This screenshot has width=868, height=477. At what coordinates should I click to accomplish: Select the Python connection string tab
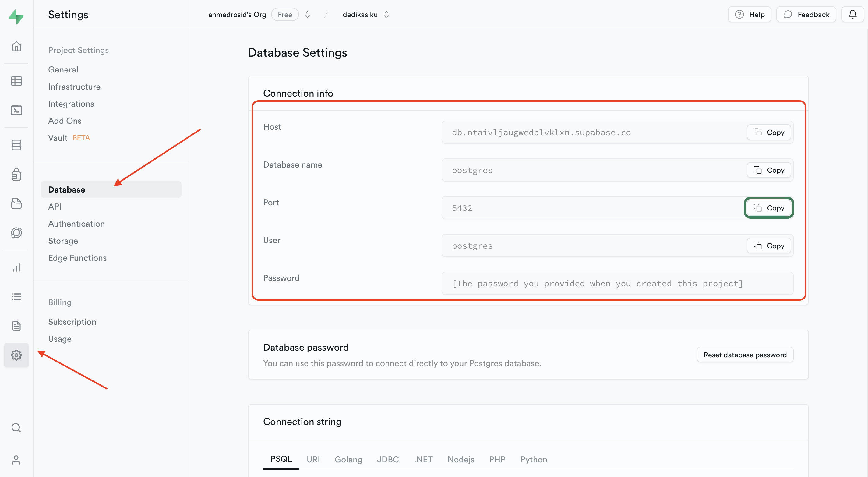pyautogui.click(x=533, y=459)
